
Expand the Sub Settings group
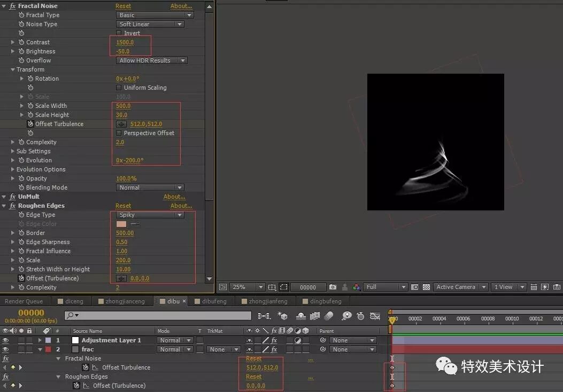(13, 151)
